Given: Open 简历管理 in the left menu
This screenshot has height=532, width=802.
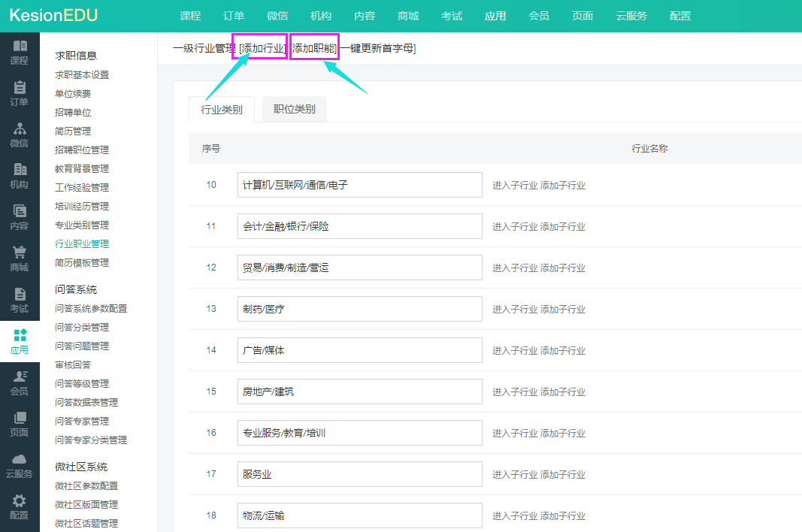Looking at the screenshot, I should click(73, 131).
